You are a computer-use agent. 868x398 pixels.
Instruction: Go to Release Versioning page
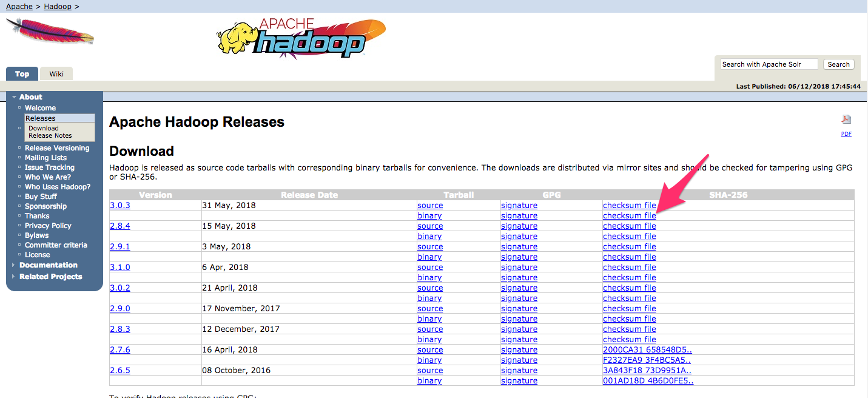[x=57, y=148]
